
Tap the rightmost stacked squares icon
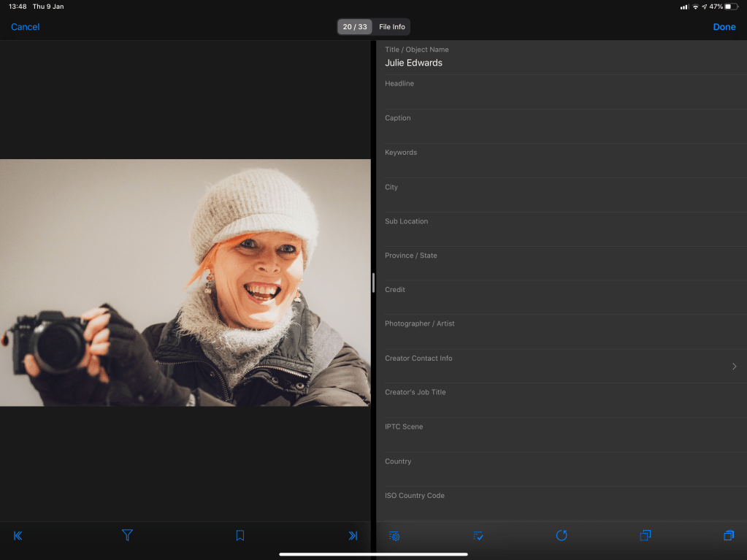728,536
